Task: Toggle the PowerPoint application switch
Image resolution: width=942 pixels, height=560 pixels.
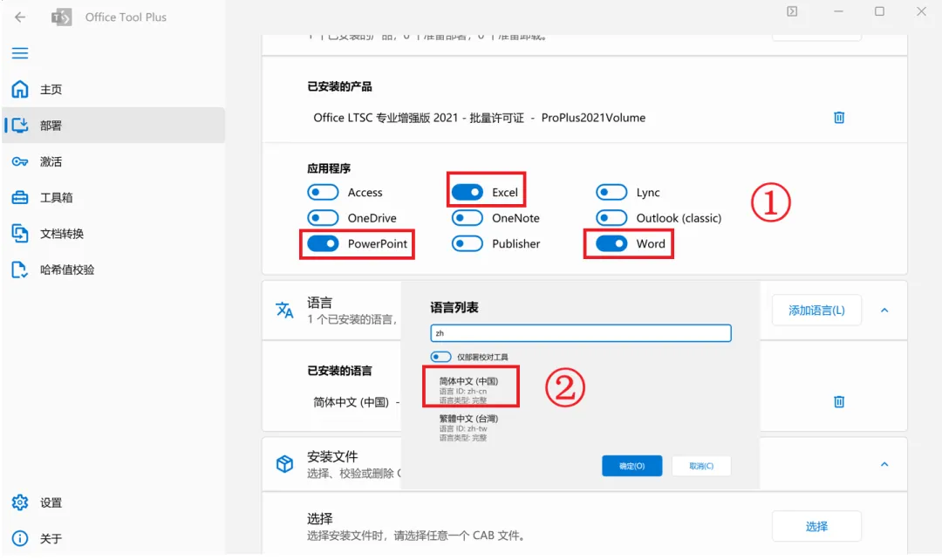Action: coord(324,243)
